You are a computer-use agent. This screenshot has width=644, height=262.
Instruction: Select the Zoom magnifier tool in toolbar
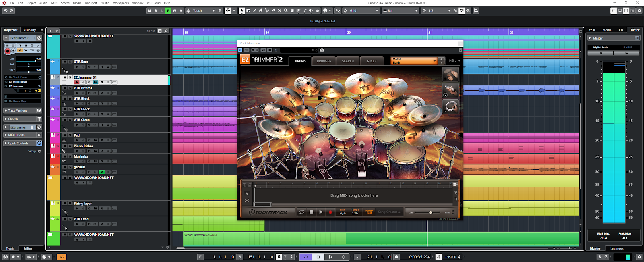pos(286,11)
